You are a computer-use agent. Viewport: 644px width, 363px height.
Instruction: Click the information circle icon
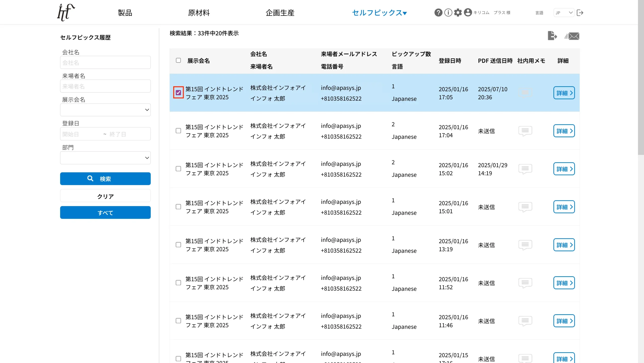click(x=448, y=13)
